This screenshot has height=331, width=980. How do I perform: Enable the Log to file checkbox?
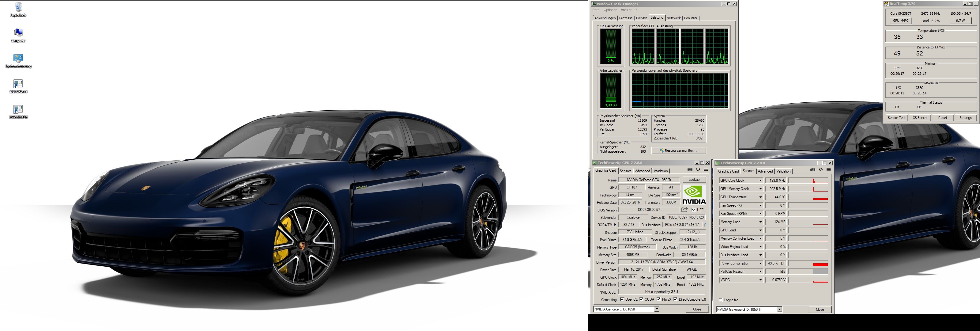pos(721,300)
